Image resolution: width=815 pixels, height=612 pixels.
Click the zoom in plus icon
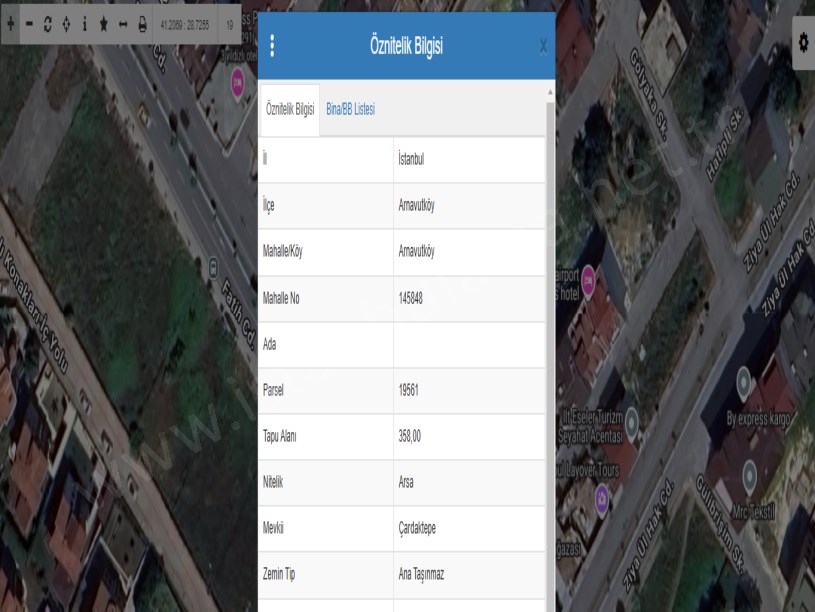10,23
